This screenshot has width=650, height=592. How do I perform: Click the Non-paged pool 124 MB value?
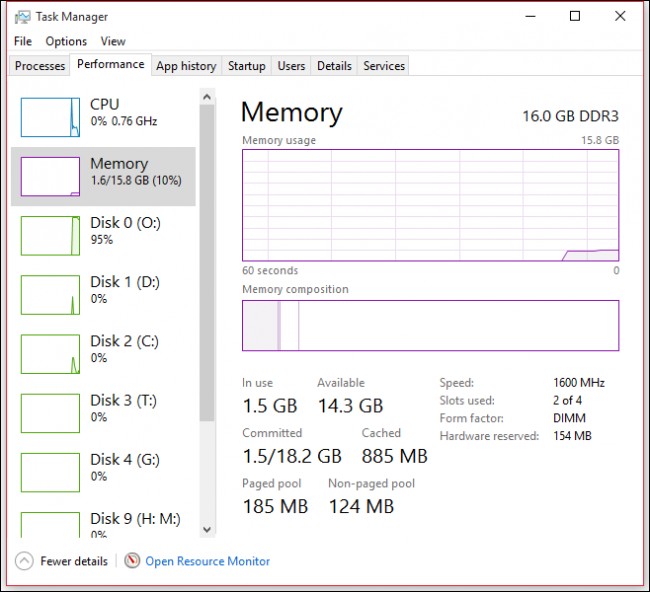(361, 506)
